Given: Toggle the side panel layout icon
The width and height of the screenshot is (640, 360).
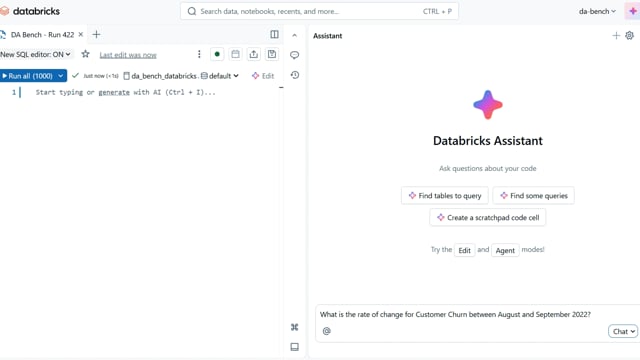Looking at the screenshot, I should 274,35.
